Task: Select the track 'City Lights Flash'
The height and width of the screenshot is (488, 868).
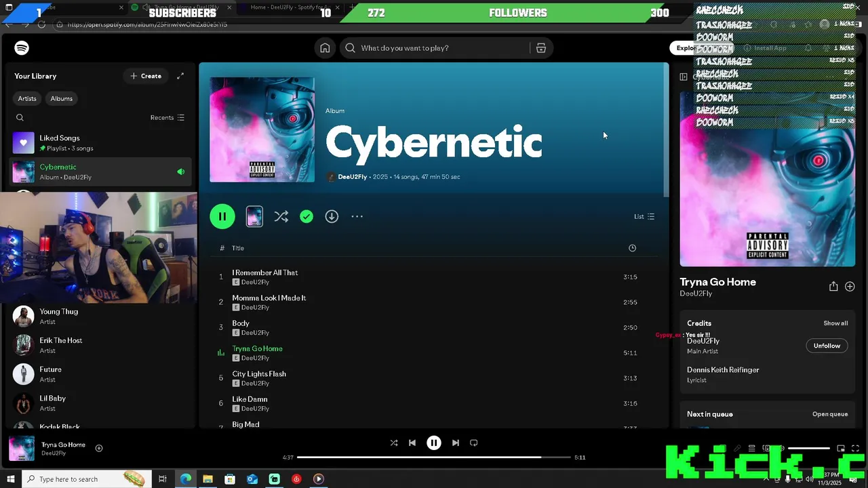Action: tap(434, 378)
